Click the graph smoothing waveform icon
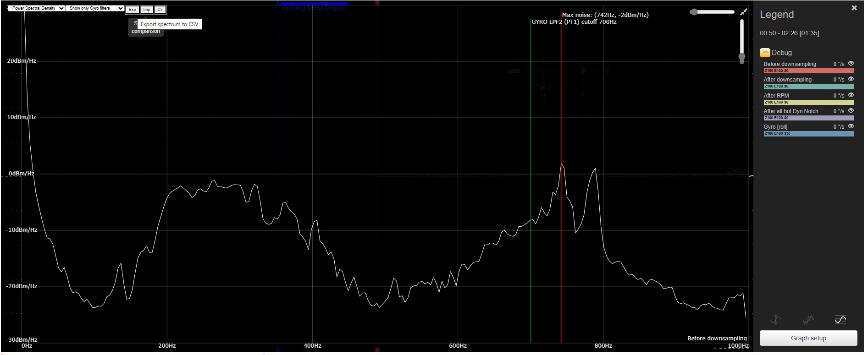This screenshot has width=868, height=355. 808,320
